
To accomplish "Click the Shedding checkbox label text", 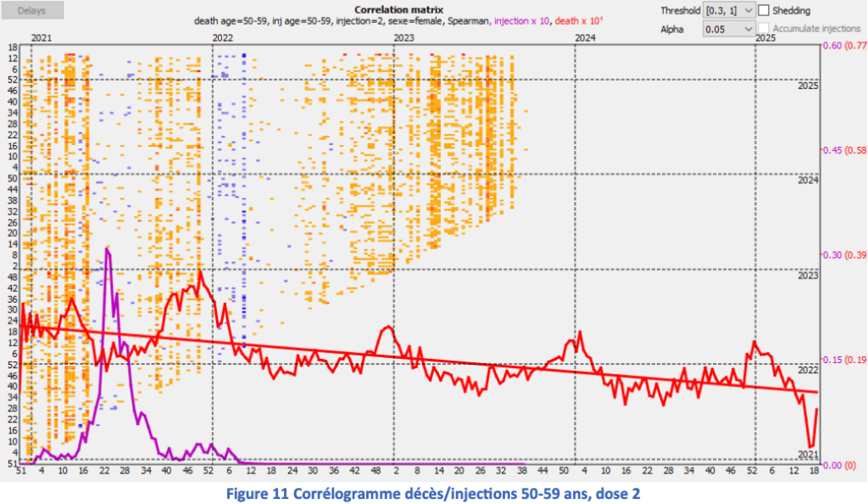I will point(792,11).
